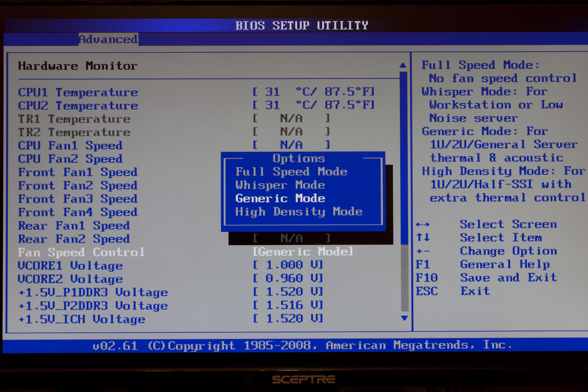588x392 pixels.
Task: Click P1DDR3 voltage value 1.520 V
Action: pyautogui.click(x=288, y=292)
